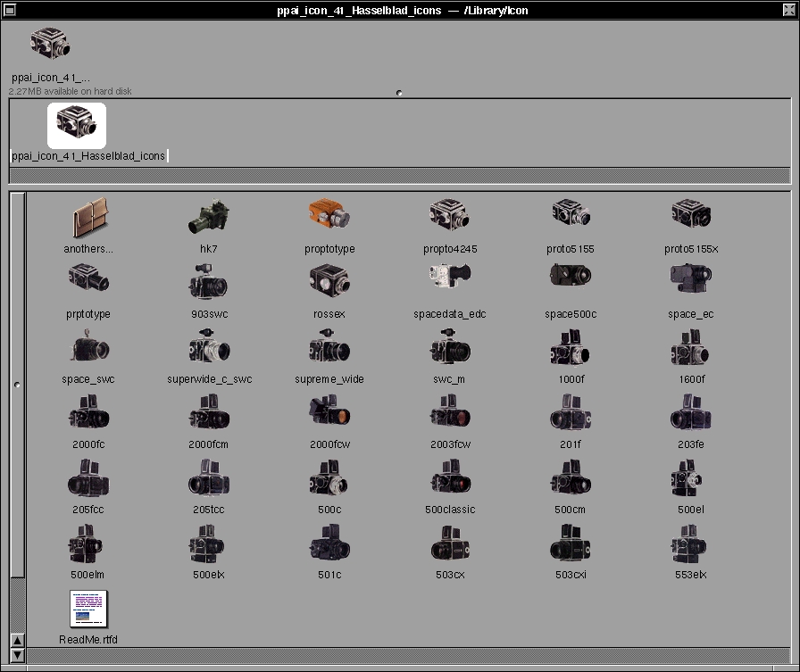Select highlighted ppai_icon_41_Hasselblad_icons folder in path view
Screen dimensions: 800x672
pyautogui.click(x=77, y=125)
